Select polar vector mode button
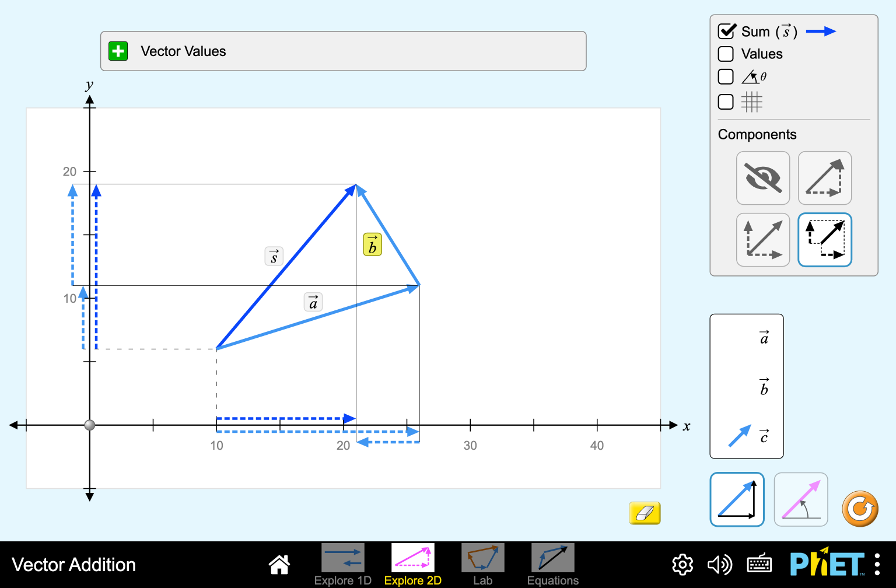Viewport: 896px width, 588px height. click(801, 499)
